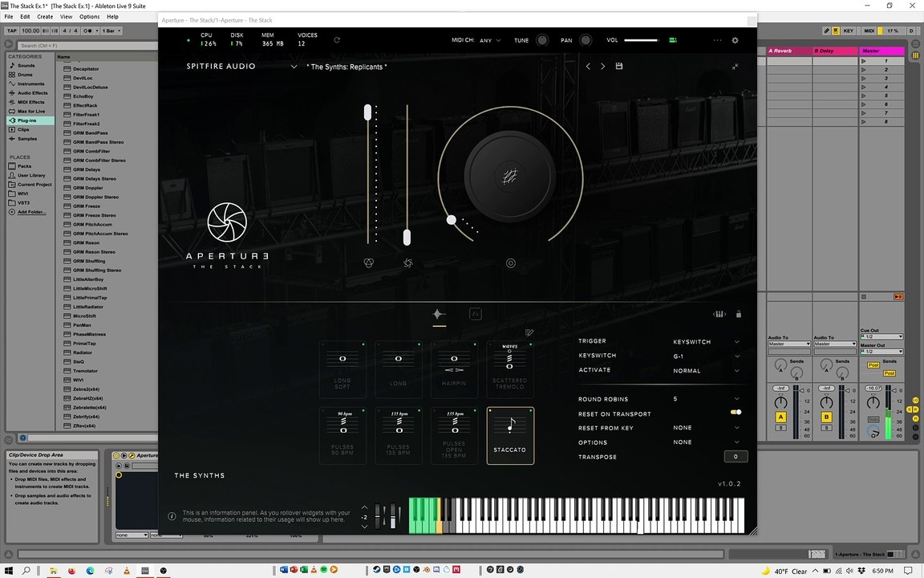Open the Options menu in Ableton
The height and width of the screenshot is (578, 924).
point(90,17)
